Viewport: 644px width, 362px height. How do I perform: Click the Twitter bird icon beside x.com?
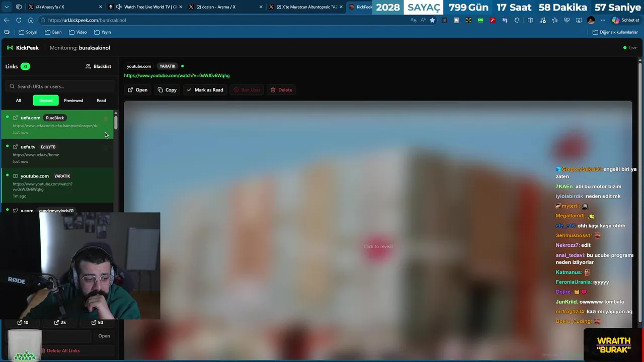15,211
